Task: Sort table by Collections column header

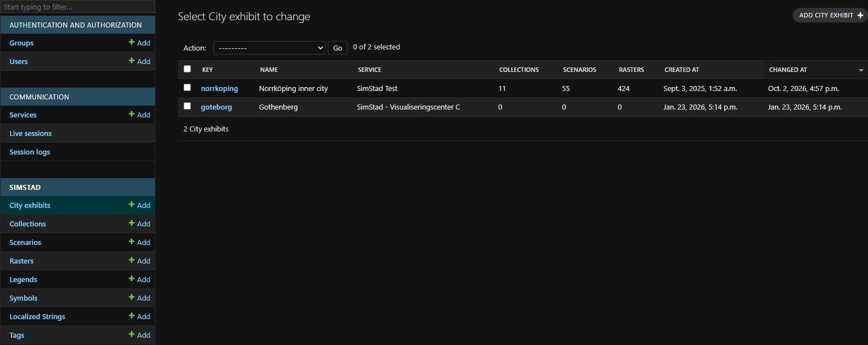Action: coord(519,70)
